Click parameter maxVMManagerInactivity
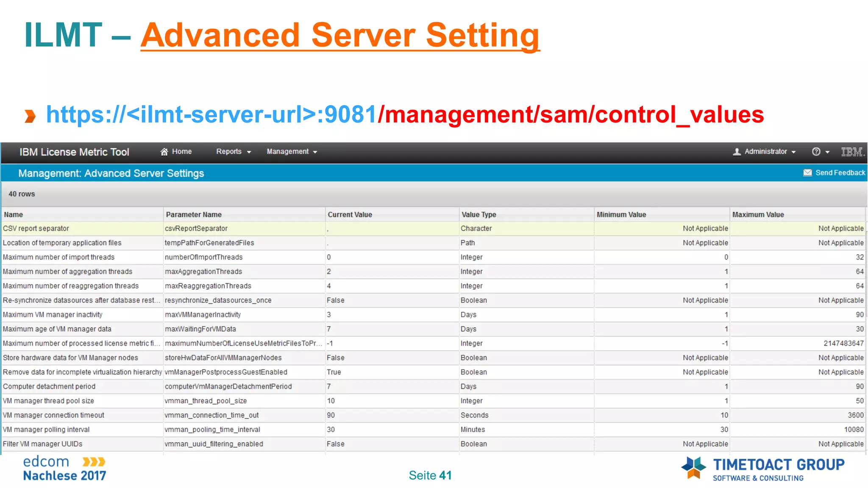The height and width of the screenshot is (488, 868). click(x=203, y=315)
